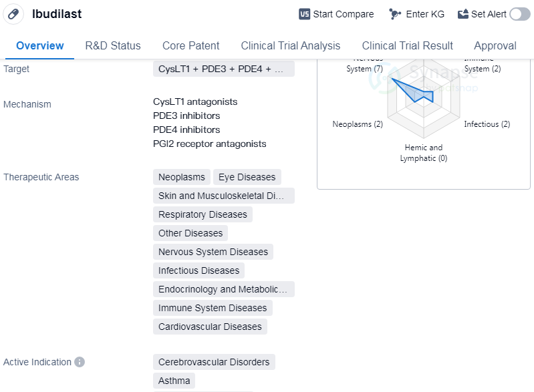The width and height of the screenshot is (534, 392).
Task: Click the pill drug icon beside Ibudilast
Action: (x=13, y=14)
